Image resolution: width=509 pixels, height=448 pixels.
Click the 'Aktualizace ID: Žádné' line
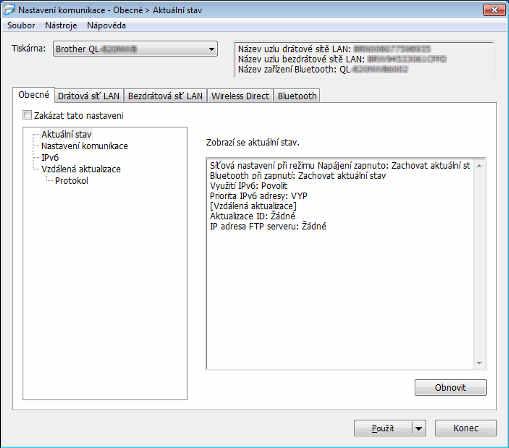[252, 216]
